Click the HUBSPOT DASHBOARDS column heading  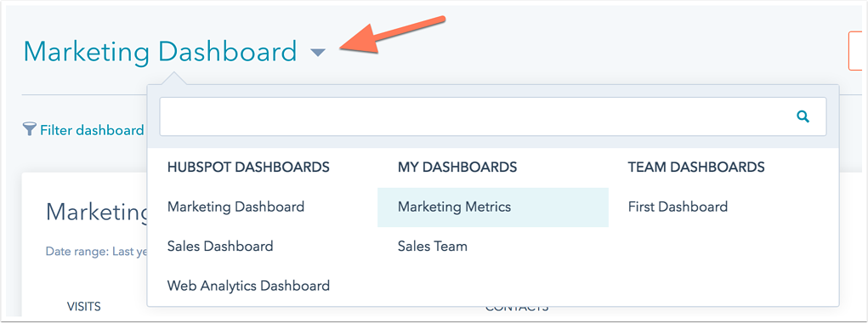pos(248,167)
